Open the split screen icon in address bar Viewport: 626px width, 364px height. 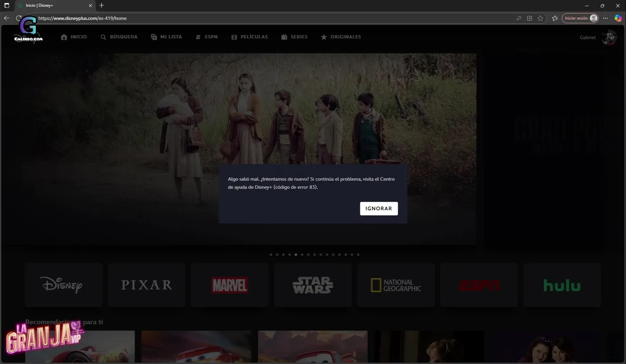click(529, 18)
